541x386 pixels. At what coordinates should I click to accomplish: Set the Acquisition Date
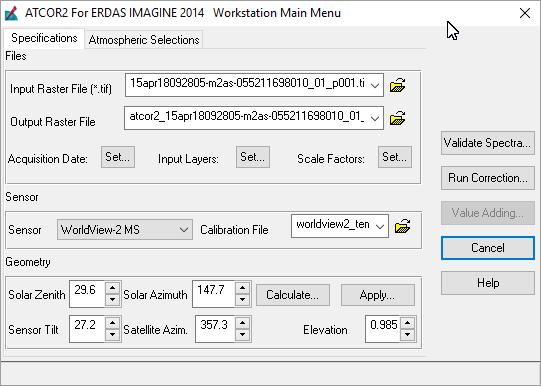tap(118, 157)
